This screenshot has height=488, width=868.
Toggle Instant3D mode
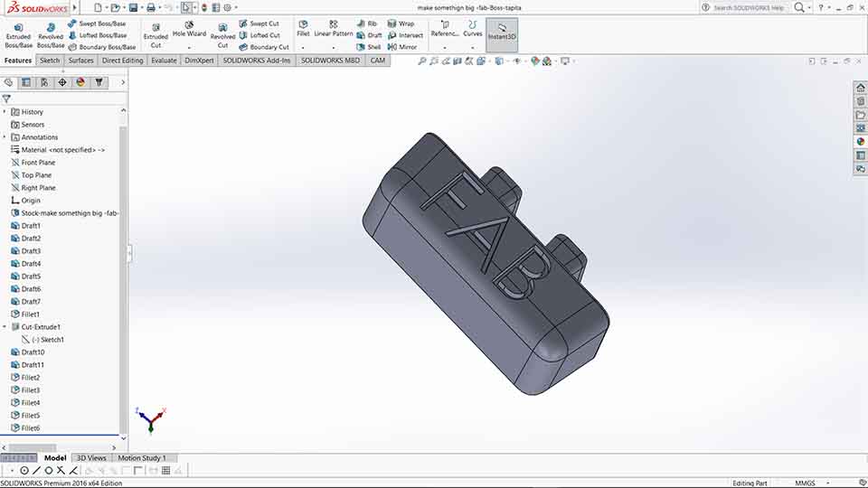click(x=502, y=34)
